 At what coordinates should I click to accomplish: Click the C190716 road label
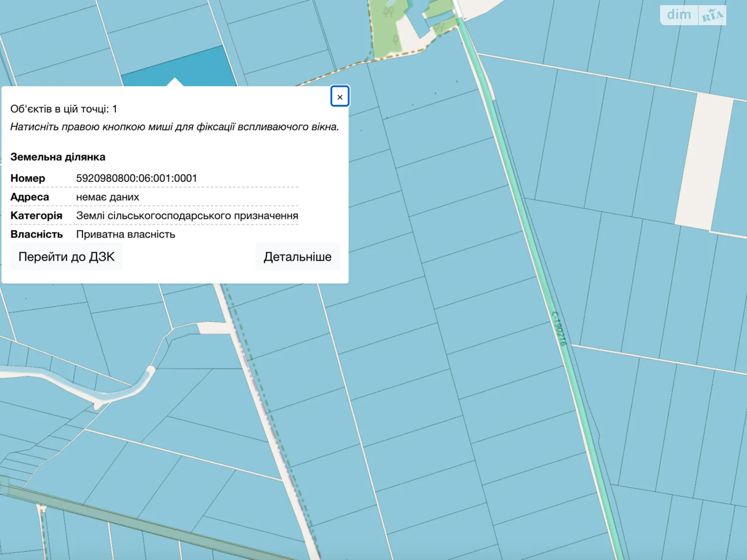point(558,329)
